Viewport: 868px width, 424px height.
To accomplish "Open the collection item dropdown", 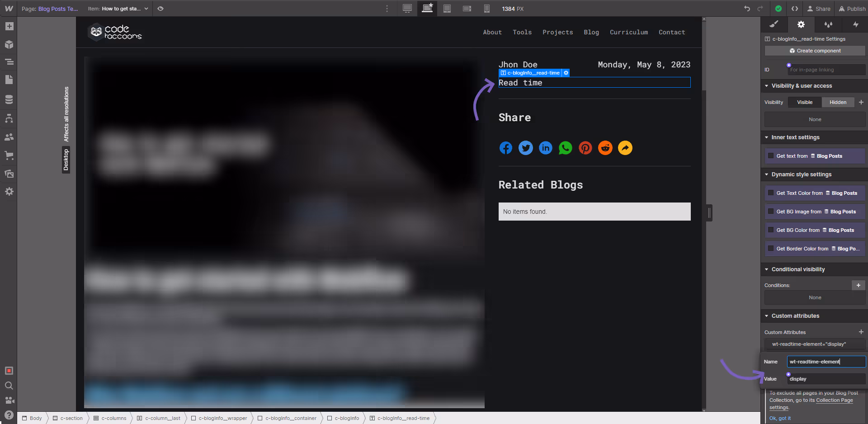I will [118, 9].
